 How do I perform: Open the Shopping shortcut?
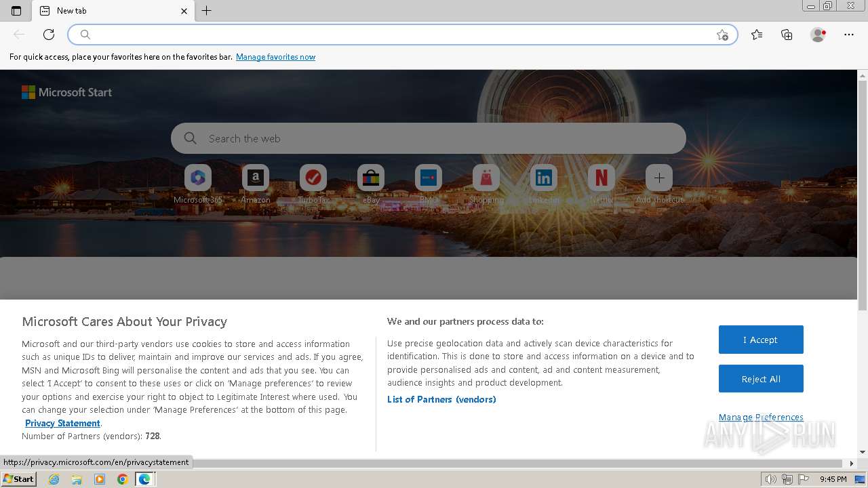(486, 184)
